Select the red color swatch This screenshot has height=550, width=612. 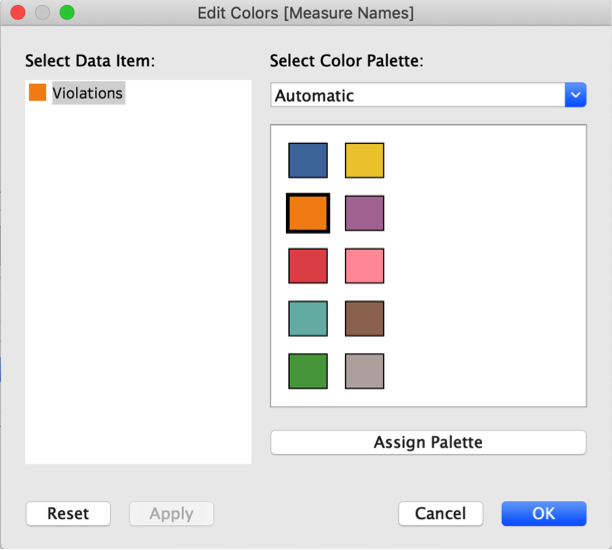[x=307, y=266]
